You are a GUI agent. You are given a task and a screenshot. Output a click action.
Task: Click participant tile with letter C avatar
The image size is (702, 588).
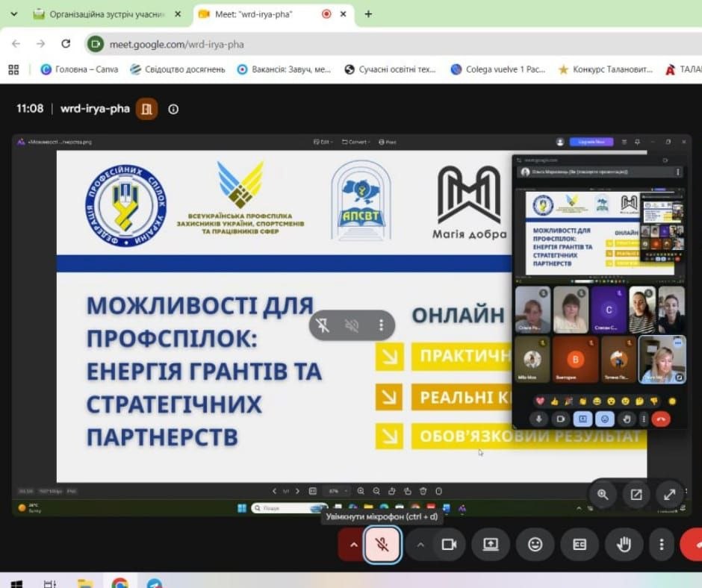(x=608, y=310)
